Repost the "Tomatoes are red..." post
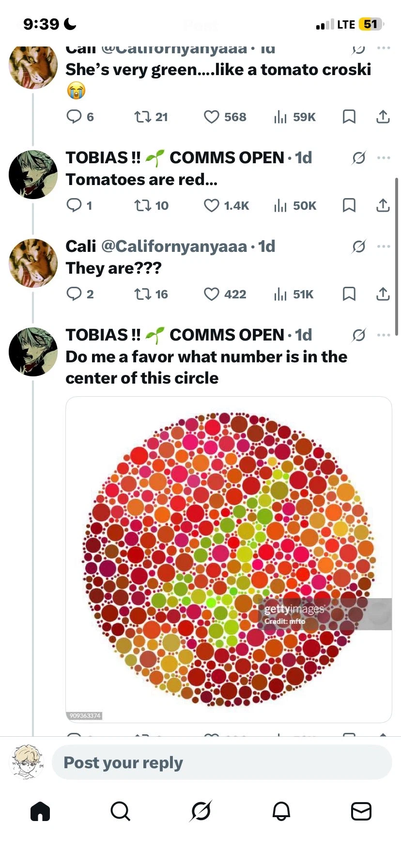The image size is (401, 868). [142, 205]
